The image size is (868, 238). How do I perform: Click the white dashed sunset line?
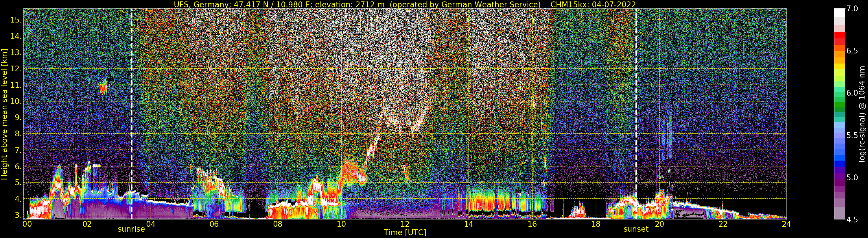click(636, 114)
